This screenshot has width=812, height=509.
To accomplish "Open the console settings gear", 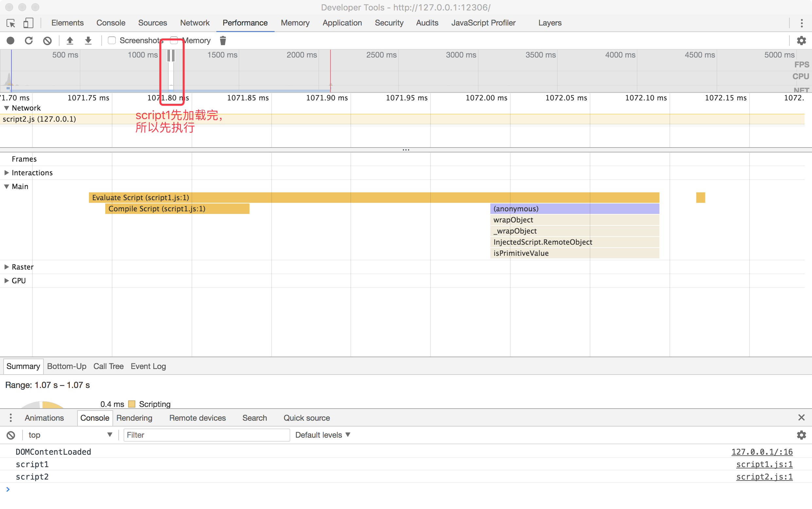I will (801, 435).
